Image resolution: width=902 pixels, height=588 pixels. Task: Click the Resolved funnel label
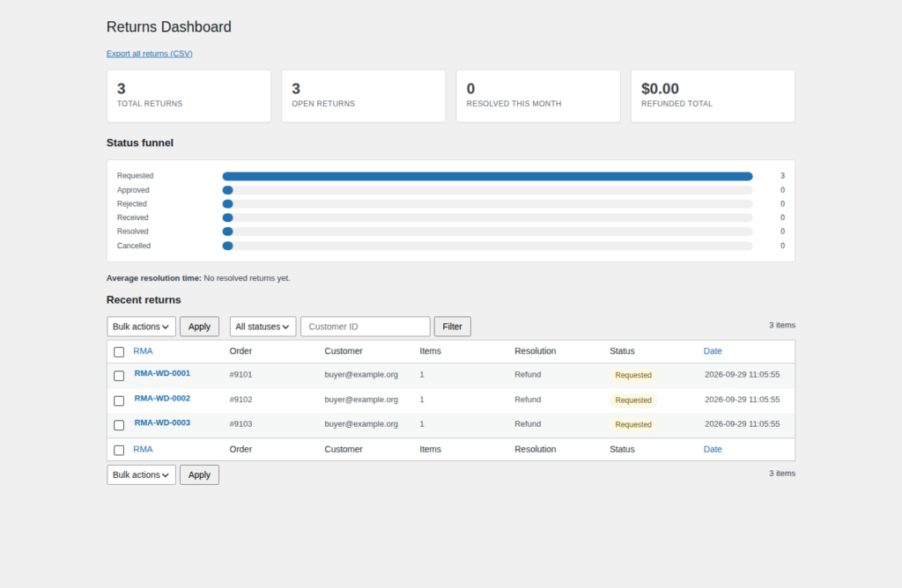pos(133,232)
